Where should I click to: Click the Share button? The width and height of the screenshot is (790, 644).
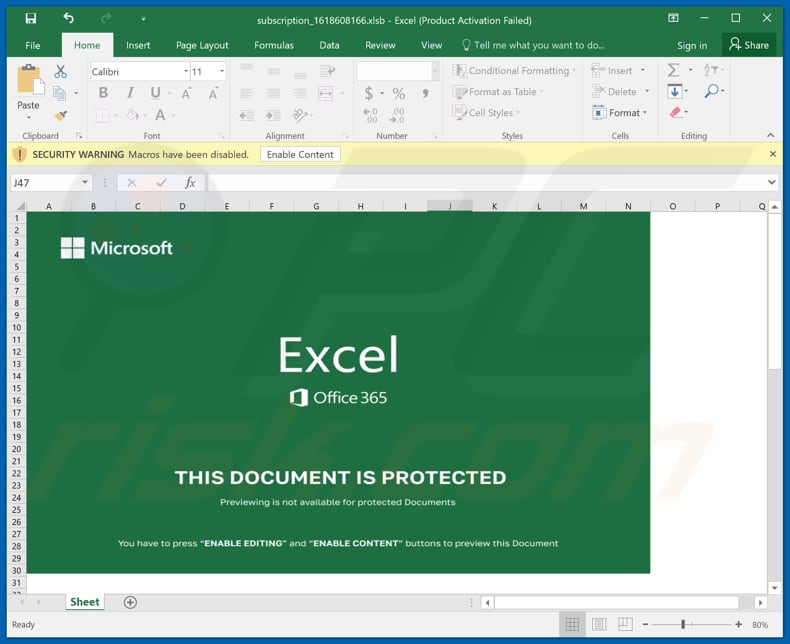click(x=749, y=45)
